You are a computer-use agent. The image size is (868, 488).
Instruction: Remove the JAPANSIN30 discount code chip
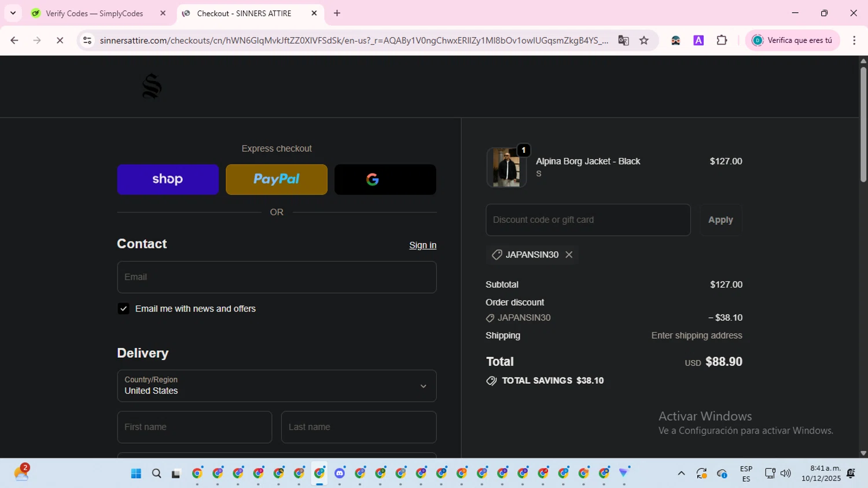[569, 255]
